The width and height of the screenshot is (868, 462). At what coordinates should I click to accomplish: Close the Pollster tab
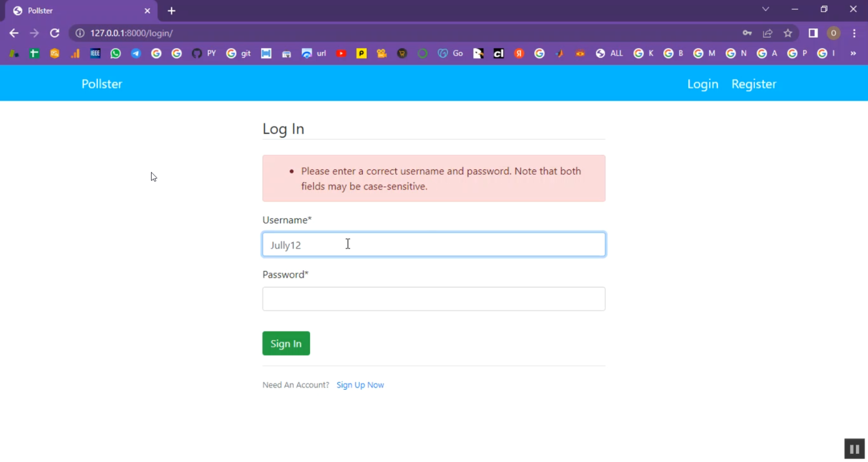tap(148, 10)
